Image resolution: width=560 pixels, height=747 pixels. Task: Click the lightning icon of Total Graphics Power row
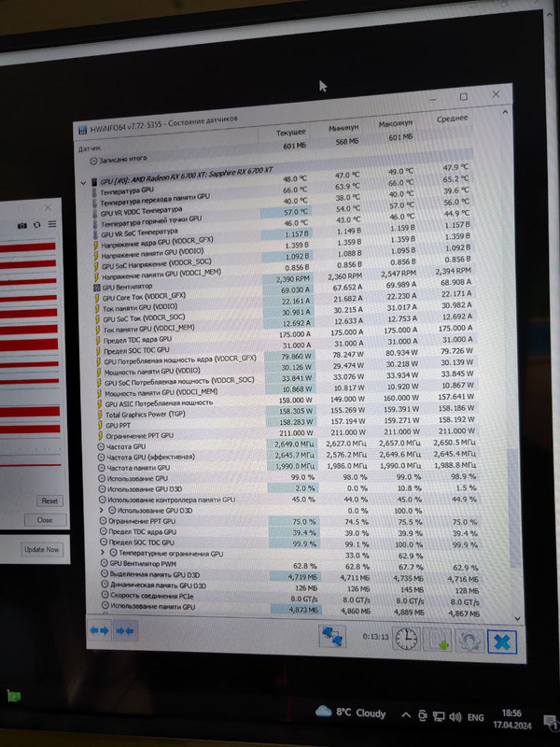click(100, 415)
